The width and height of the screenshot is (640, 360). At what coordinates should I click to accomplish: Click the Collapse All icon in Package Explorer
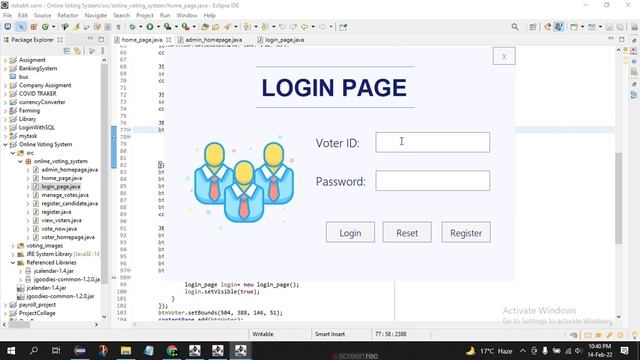[67, 51]
